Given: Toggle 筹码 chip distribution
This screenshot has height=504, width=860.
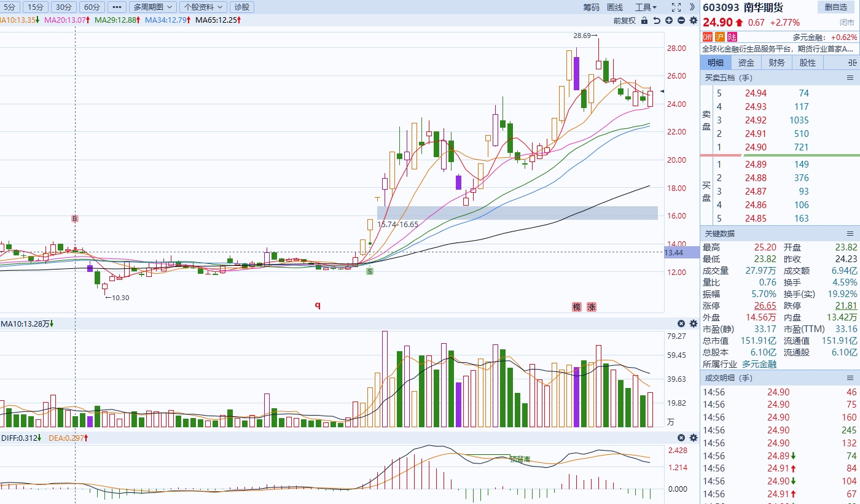Looking at the screenshot, I should (591, 7).
